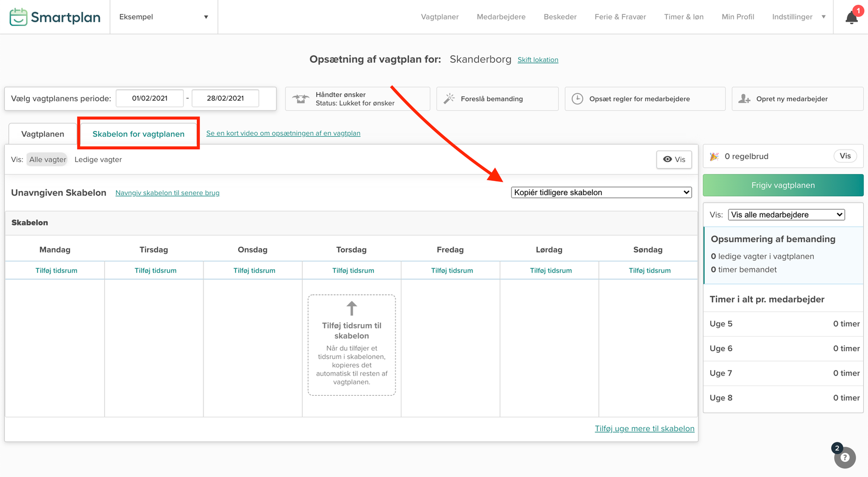Select the Alle vagter filter
The width and height of the screenshot is (868, 477).
47,159
